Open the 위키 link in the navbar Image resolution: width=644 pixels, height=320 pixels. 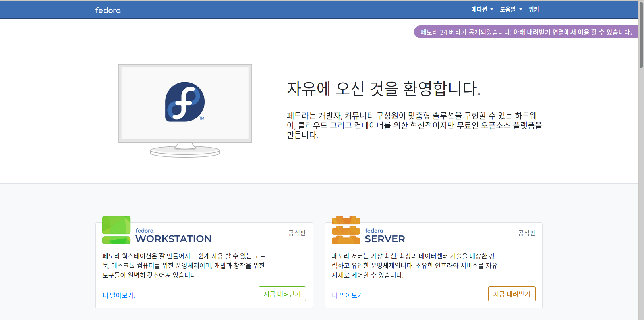tap(534, 10)
